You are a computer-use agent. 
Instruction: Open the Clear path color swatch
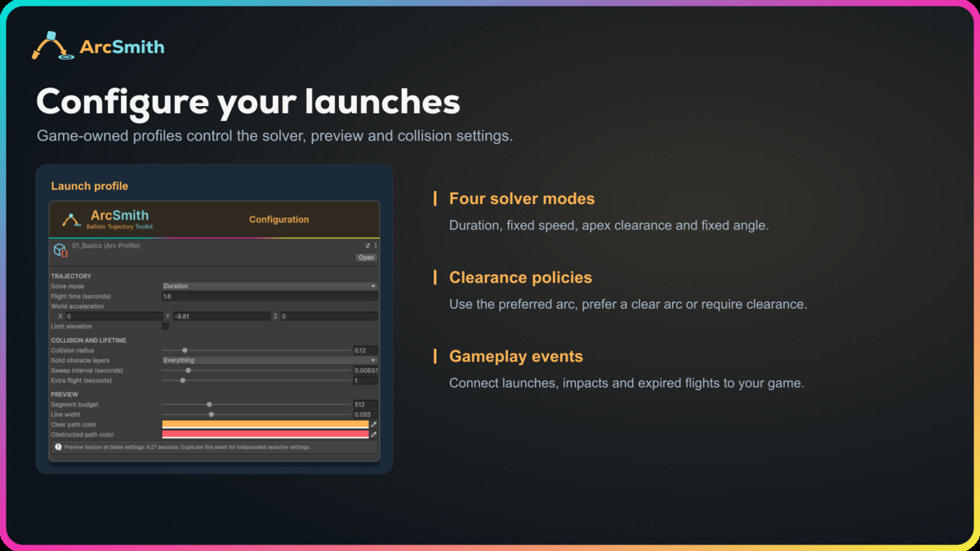point(265,424)
